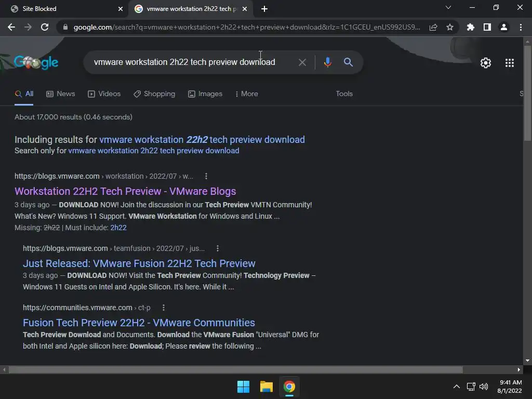Search only for the original 2h22 query

(154, 151)
